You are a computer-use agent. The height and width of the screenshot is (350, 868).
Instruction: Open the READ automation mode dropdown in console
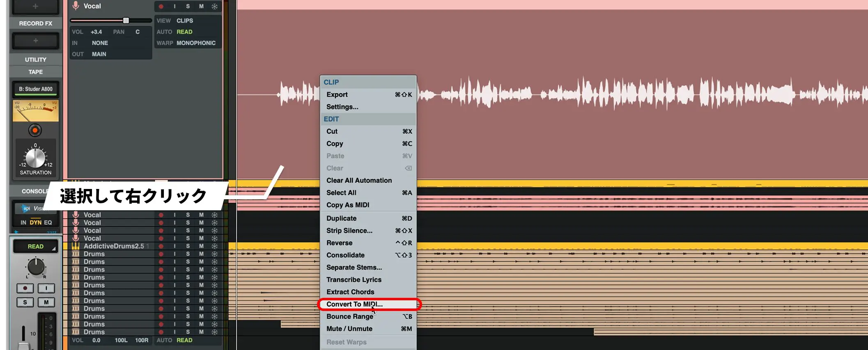pos(36,246)
